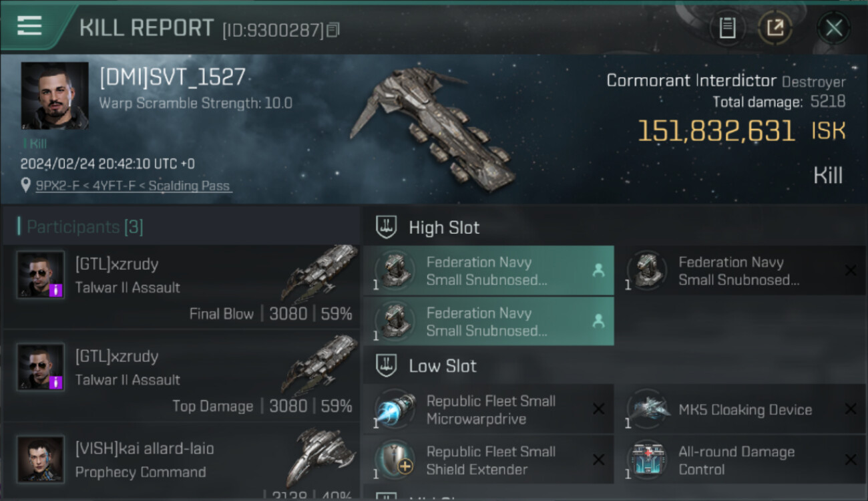868x501 pixels.
Task: Close the kill report window
Action: point(833,28)
